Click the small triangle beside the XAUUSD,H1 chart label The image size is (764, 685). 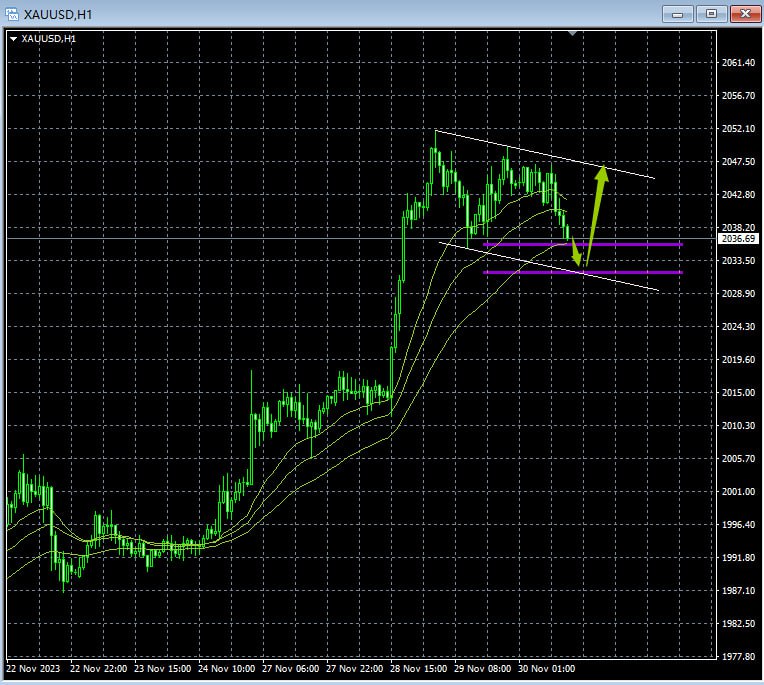coord(13,38)
